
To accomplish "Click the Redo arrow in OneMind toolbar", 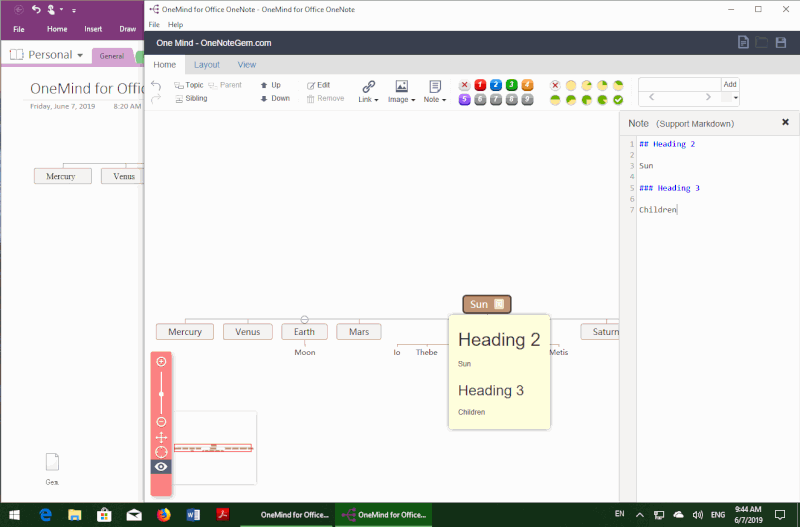I will pos(156,98).
